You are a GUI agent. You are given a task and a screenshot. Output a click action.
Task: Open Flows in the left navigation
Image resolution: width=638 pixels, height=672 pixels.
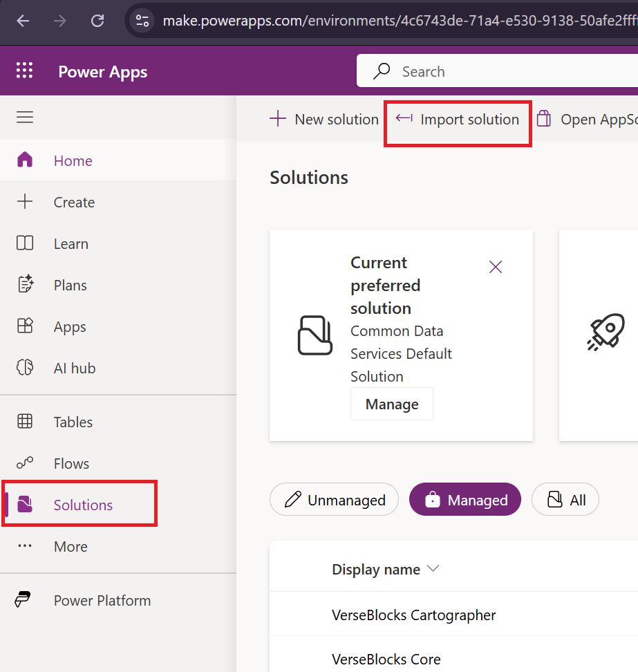(118, 463)
